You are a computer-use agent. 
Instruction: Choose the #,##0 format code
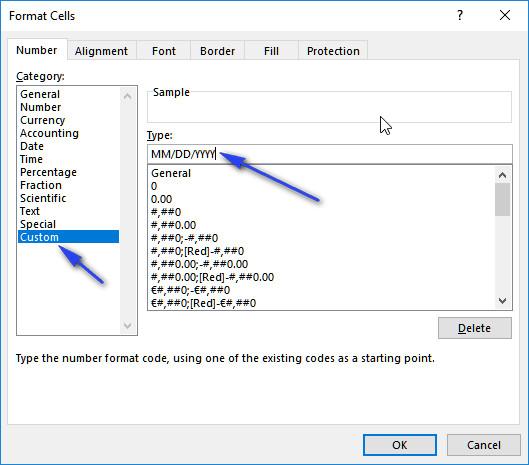[322, 212]
